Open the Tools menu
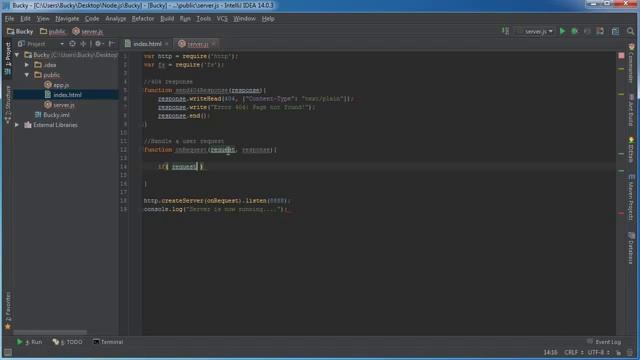Viewport: 640px width, 360px height. pyautogui.click(x=203, y=19)
